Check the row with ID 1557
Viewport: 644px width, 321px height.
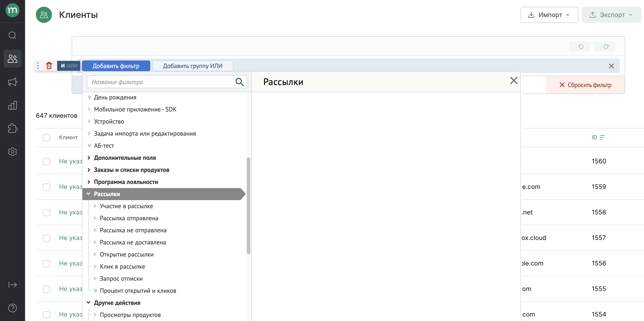47,238
